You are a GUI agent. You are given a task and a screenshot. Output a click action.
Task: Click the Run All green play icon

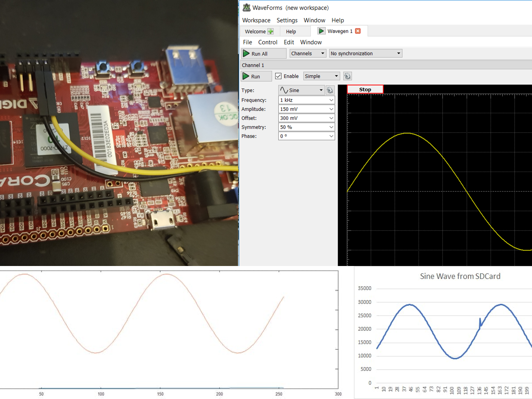coord(247,53)
